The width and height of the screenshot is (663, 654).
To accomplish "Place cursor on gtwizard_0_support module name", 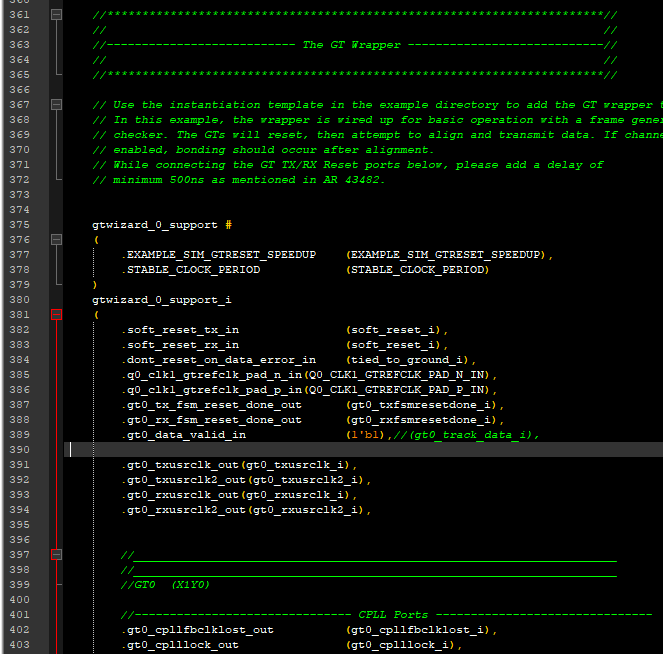I will [x=155, y=225].
